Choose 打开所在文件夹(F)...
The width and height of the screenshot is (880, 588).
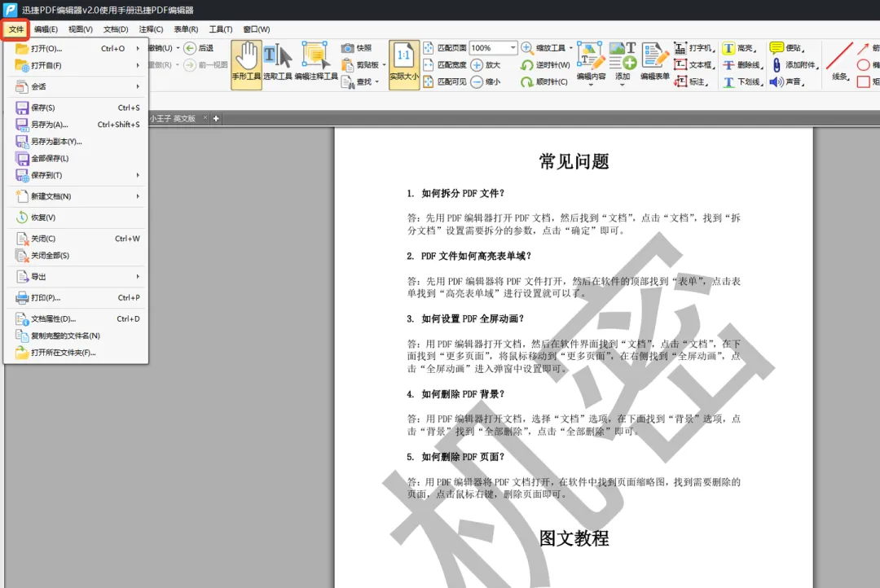point(77,353)
